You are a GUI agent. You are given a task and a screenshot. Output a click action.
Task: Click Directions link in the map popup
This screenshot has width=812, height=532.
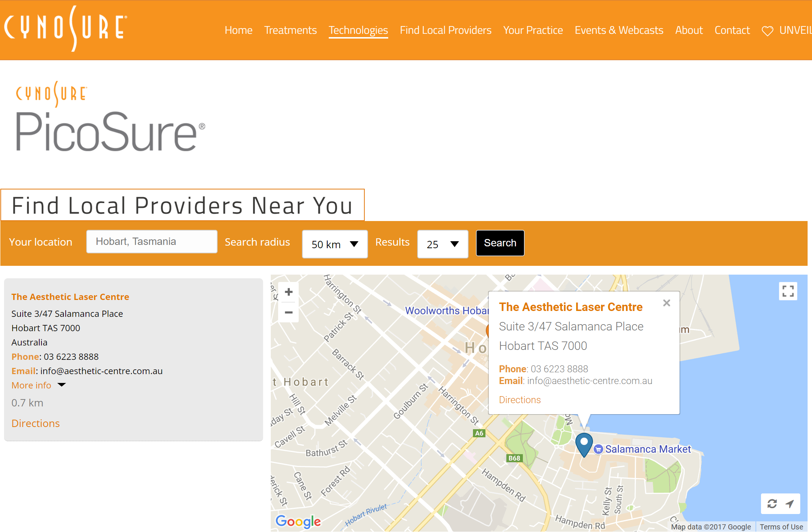[520, 399]
